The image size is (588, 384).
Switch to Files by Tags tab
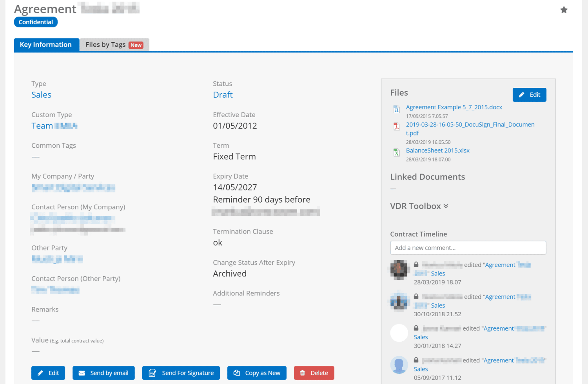114,45
